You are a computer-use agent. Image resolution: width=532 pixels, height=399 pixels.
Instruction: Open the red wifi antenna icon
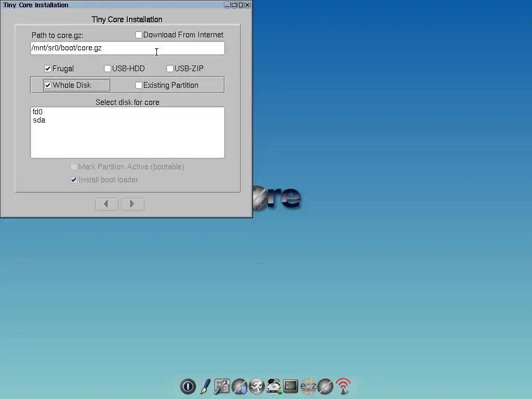point(343,387)
